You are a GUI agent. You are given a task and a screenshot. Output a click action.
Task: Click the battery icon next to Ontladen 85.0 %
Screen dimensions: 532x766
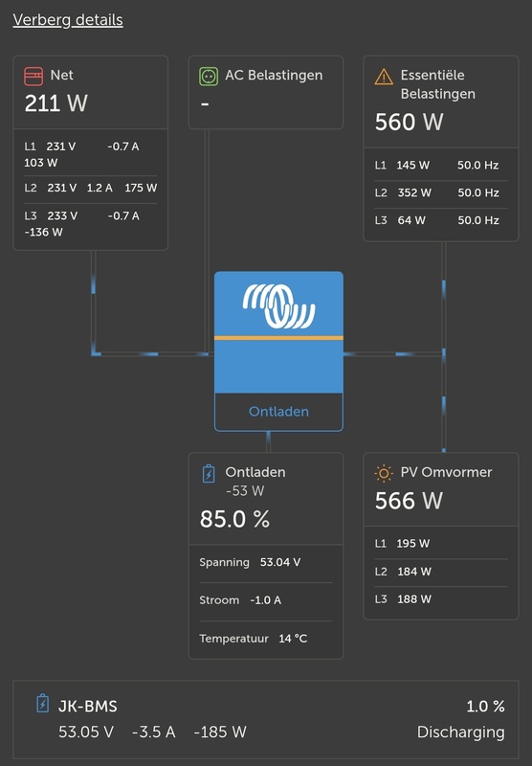(209, 473)
